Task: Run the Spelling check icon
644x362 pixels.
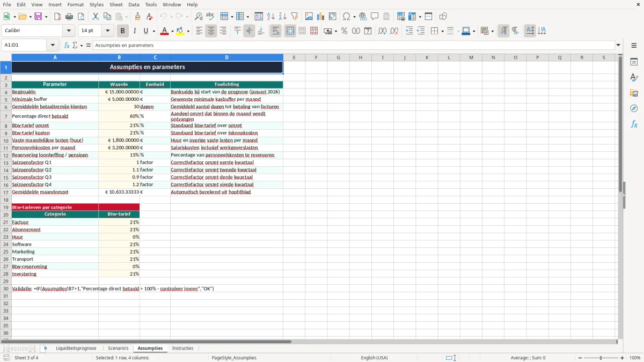Action: (210, 17)
